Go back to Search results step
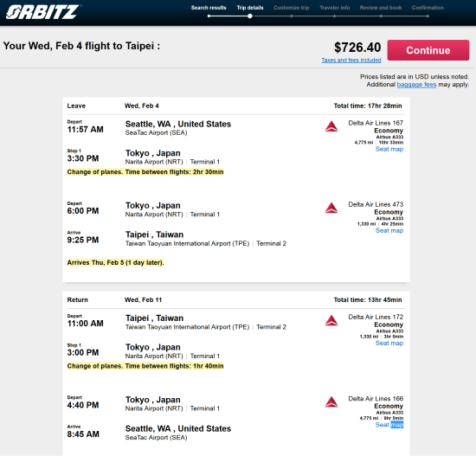Image resolution: width=476 pixels, height=456 pixels. click(x=209, y=8)
